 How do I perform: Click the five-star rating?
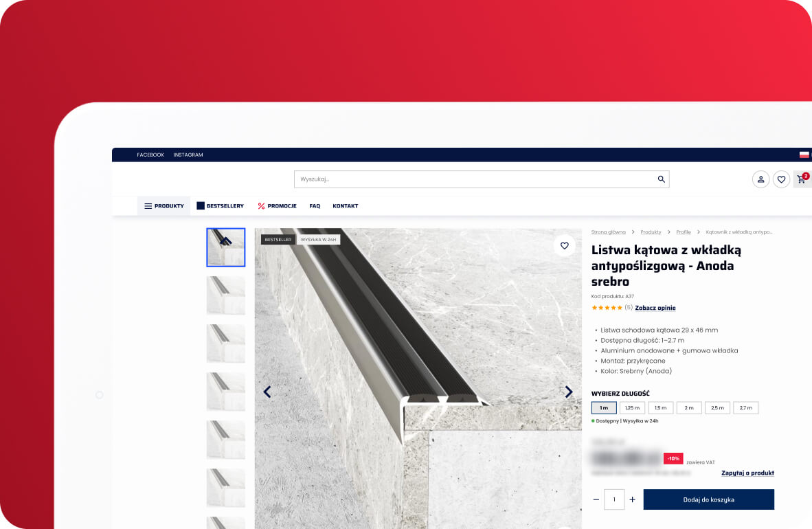pos(607,308)
